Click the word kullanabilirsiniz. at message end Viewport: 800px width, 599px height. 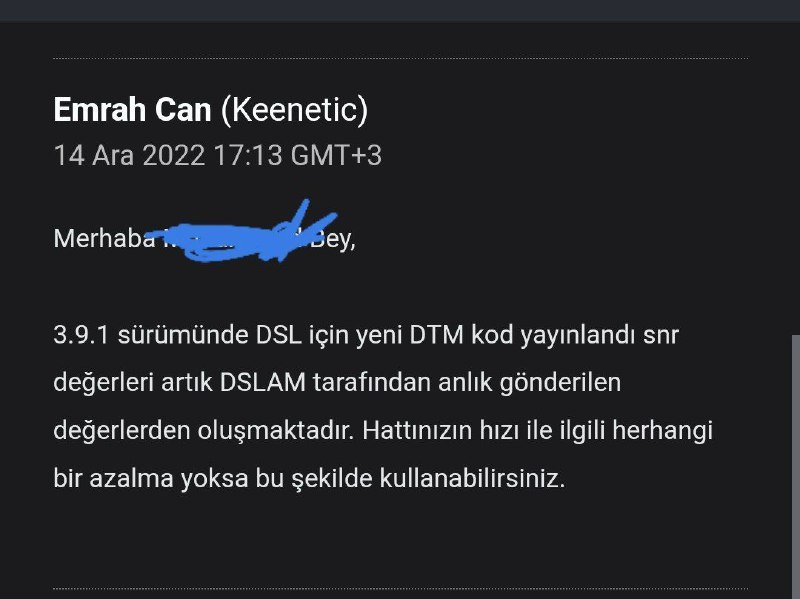click(472, 479)
